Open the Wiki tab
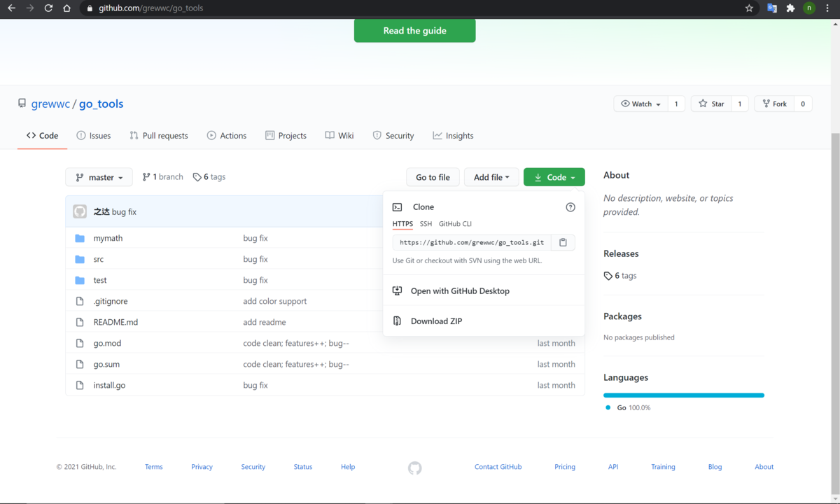The height and width of the screenshot is (504, 840). [339, 136]
